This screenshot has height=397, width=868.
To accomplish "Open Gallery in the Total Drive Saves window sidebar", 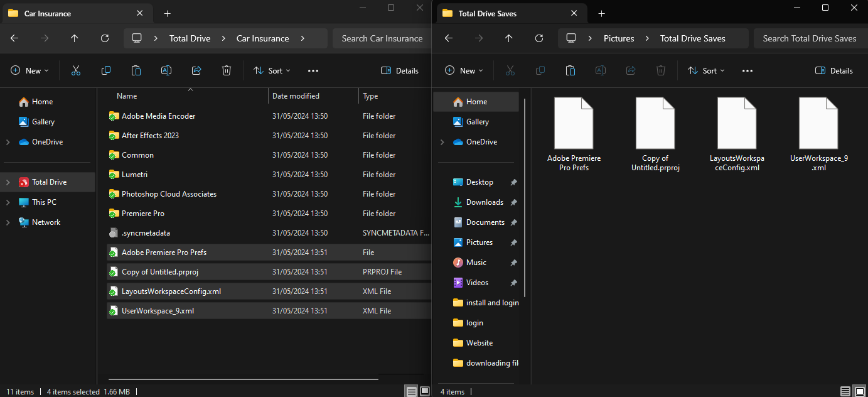I will click(x=476, y=122).
